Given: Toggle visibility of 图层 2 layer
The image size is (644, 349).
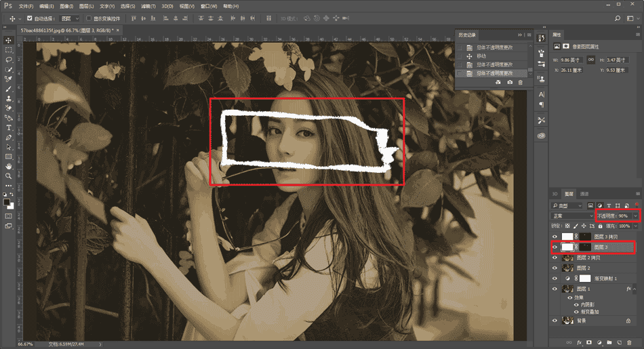Looking at the screenshot, I should coord(555,268).
